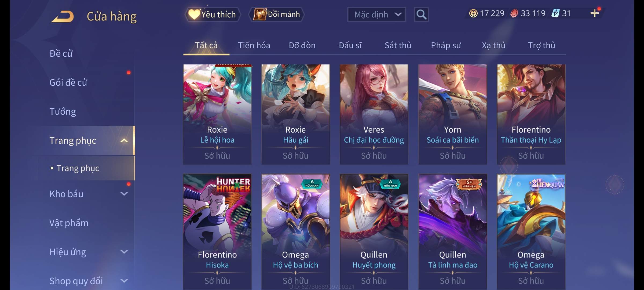
Task: Click the red ruby currency icon
Action: pyautogui.click(x=514, y=13)
